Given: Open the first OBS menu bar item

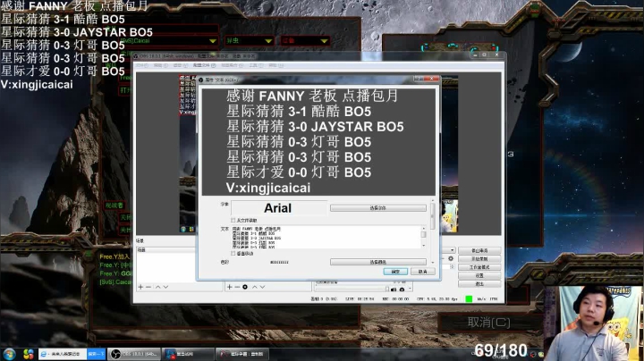Looking at the screenshot, I should click(142, 65).
